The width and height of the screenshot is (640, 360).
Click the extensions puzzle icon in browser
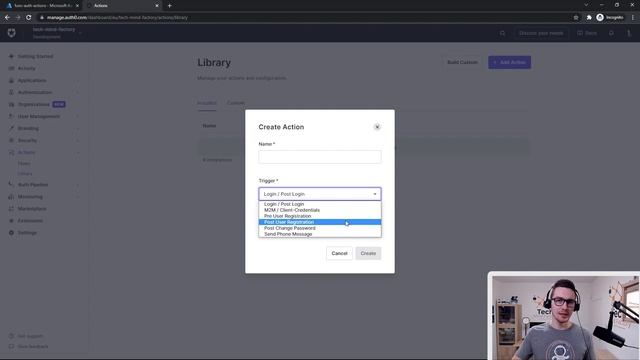(589, 18)
